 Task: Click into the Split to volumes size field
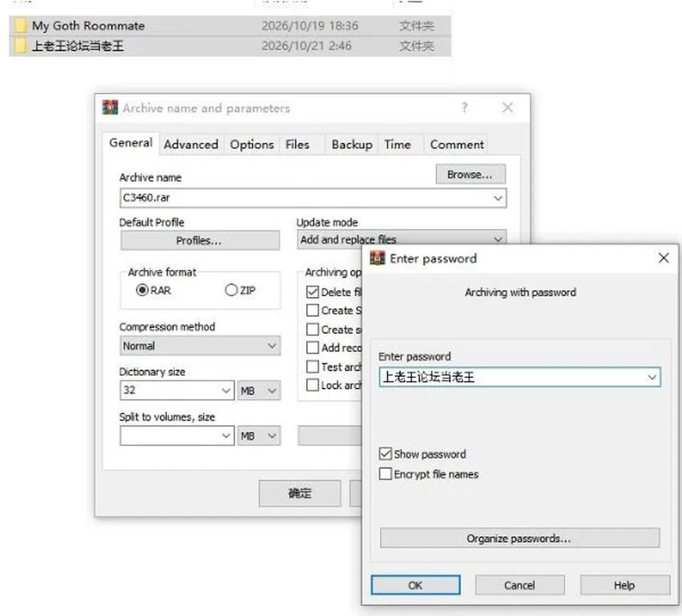[177, 436]
